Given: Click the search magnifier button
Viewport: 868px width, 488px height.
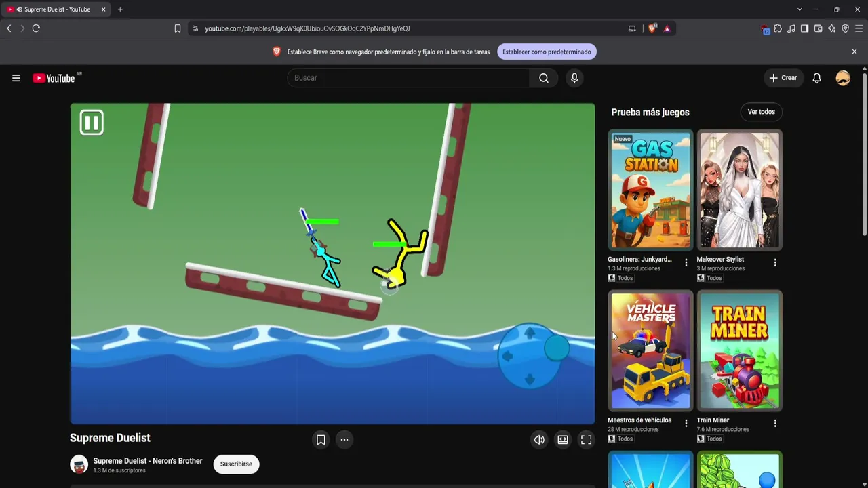Looking at the screenshot, I should (544, 78).
